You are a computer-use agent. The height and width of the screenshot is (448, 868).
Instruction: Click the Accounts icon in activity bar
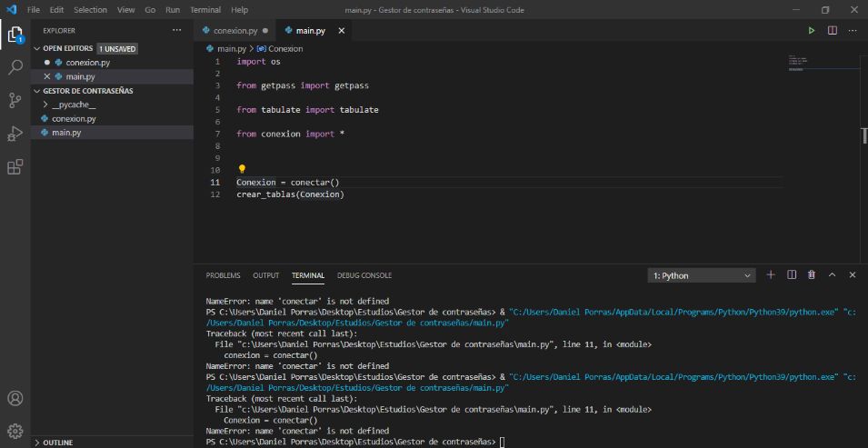pos(15,398)
